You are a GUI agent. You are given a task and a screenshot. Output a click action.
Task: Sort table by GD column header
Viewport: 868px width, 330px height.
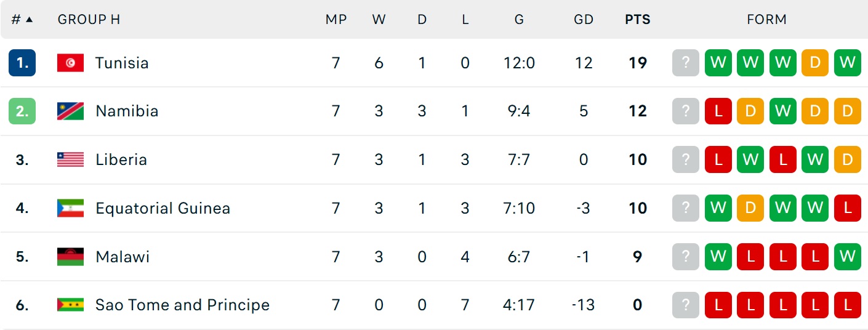(583, 20)
